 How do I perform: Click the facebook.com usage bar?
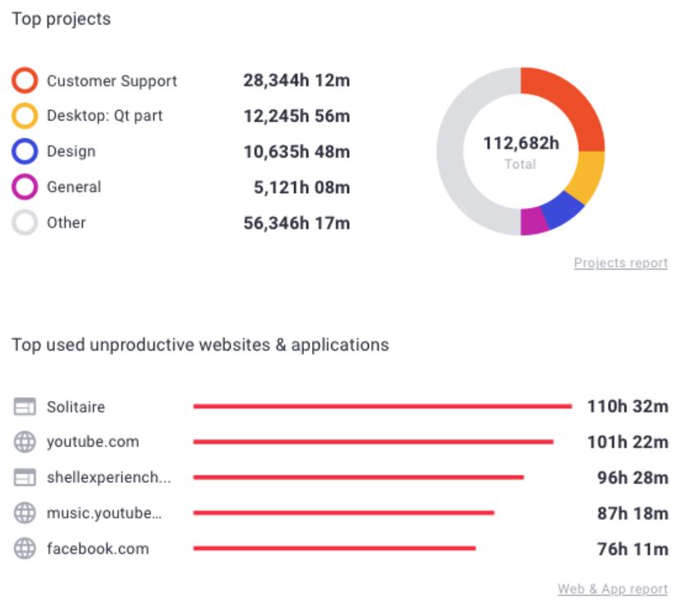pos(334,549)
